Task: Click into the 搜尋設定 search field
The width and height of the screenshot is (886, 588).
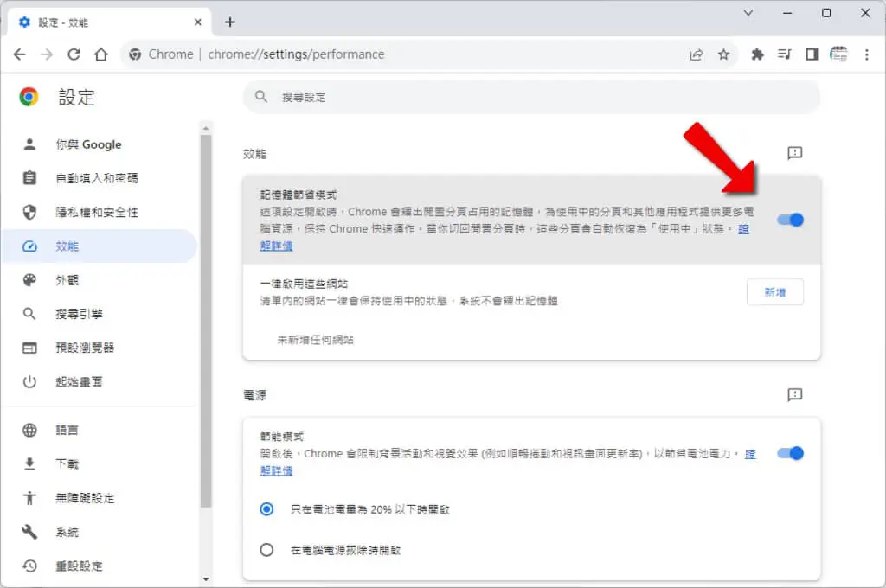Action: (x=531, y=97)
